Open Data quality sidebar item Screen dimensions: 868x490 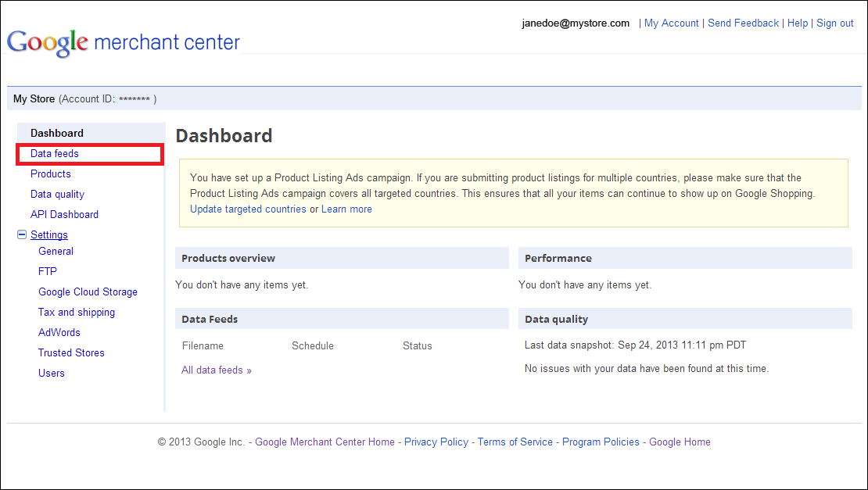pos(57,195)
